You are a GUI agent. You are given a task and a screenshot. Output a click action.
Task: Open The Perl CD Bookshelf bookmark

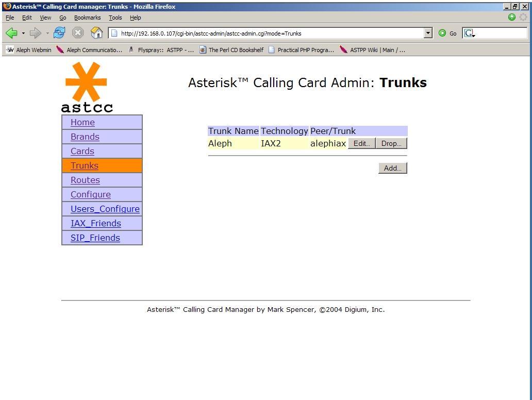coord(231,50)
